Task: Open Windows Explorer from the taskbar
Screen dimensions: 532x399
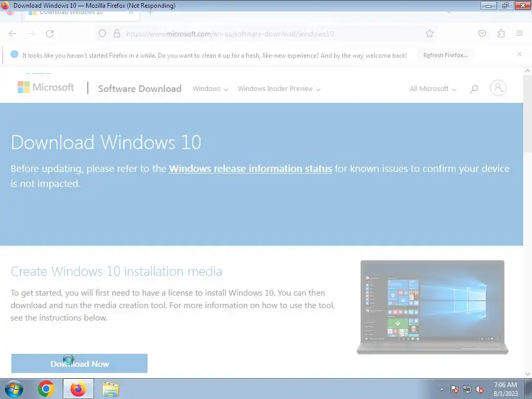Action: (x=111, y=389)
